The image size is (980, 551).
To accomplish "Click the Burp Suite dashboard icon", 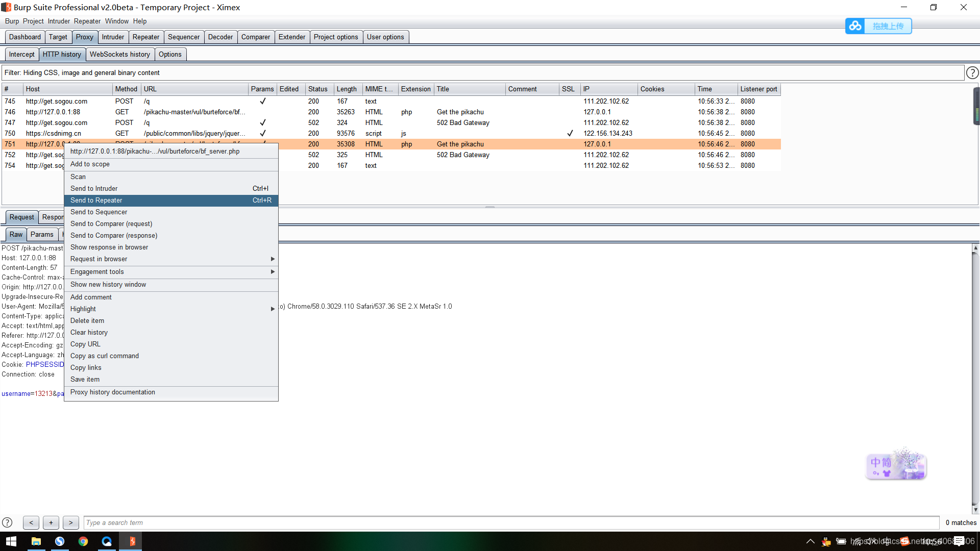I will tap(23, 37).
